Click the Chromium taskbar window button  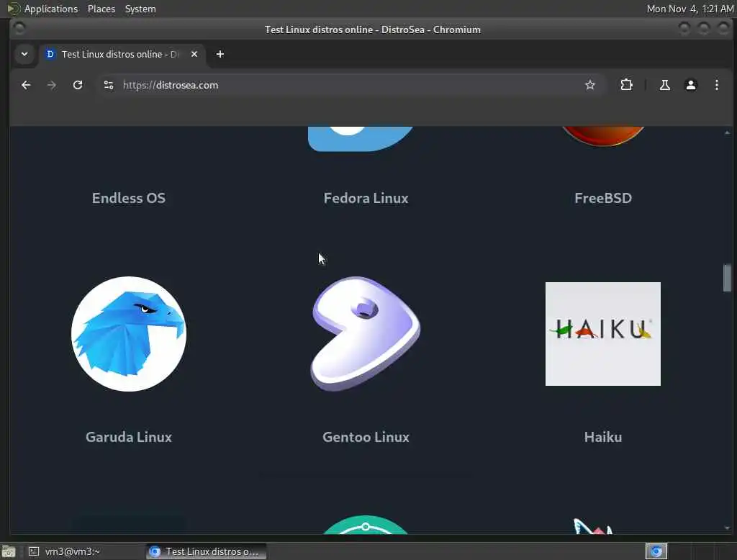pos(206,551)
